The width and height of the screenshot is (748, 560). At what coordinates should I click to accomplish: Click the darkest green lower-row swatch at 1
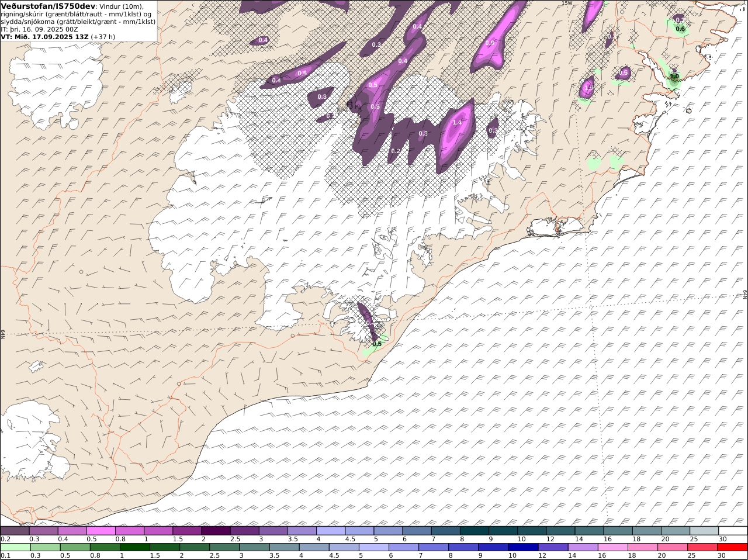pos(134,547)
